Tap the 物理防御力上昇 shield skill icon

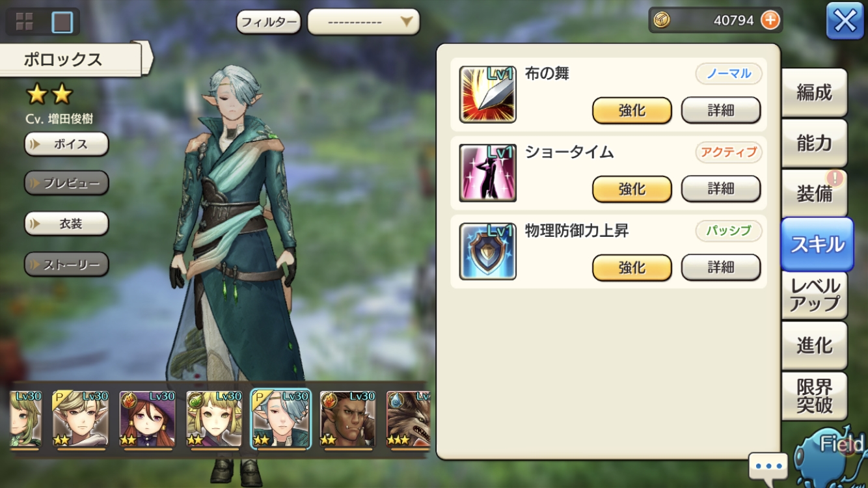pyautogui.click(x=487, y=251)
